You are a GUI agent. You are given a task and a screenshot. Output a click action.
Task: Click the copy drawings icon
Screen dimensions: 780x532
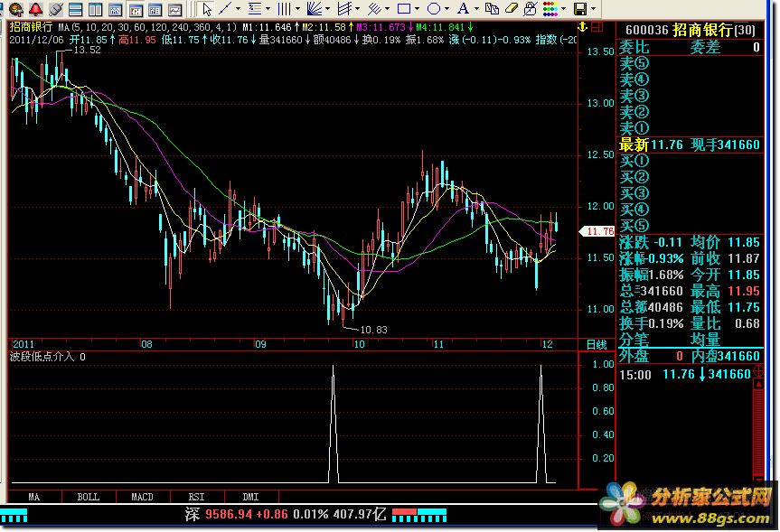(492, 8)
